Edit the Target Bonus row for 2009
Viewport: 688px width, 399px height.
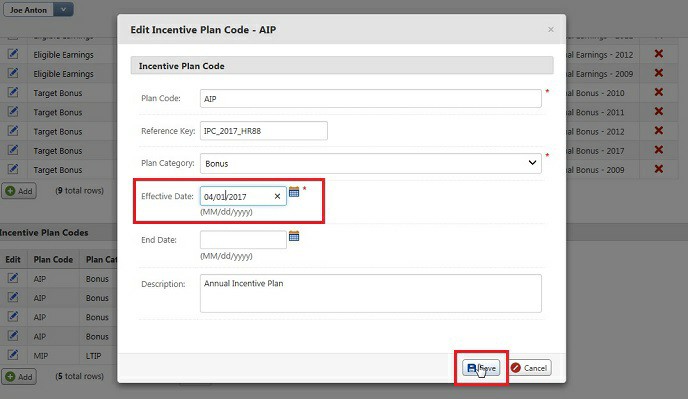click(13, 169)
